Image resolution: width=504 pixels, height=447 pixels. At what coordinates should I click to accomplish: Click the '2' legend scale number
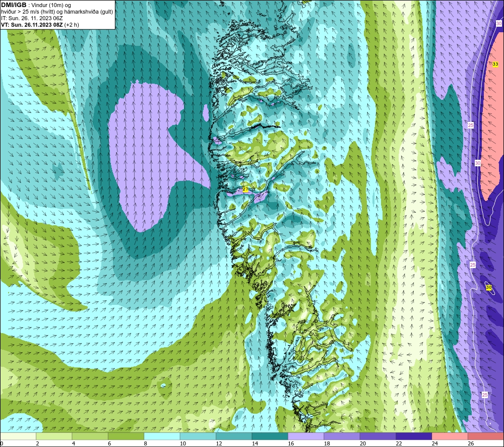coord(38,443)
